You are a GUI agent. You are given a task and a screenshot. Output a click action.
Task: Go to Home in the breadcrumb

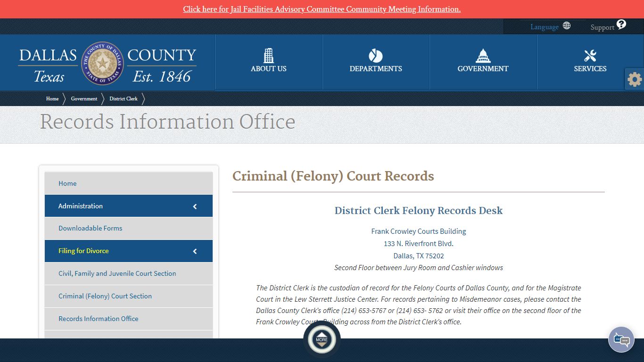[x=52, y=99]
